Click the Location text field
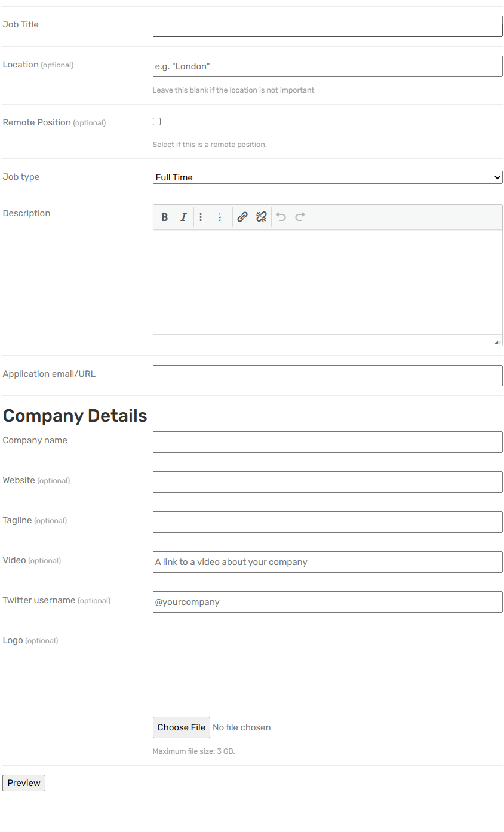Image resolution: width=504 pixels, height=832 pixels. point(327,66)
